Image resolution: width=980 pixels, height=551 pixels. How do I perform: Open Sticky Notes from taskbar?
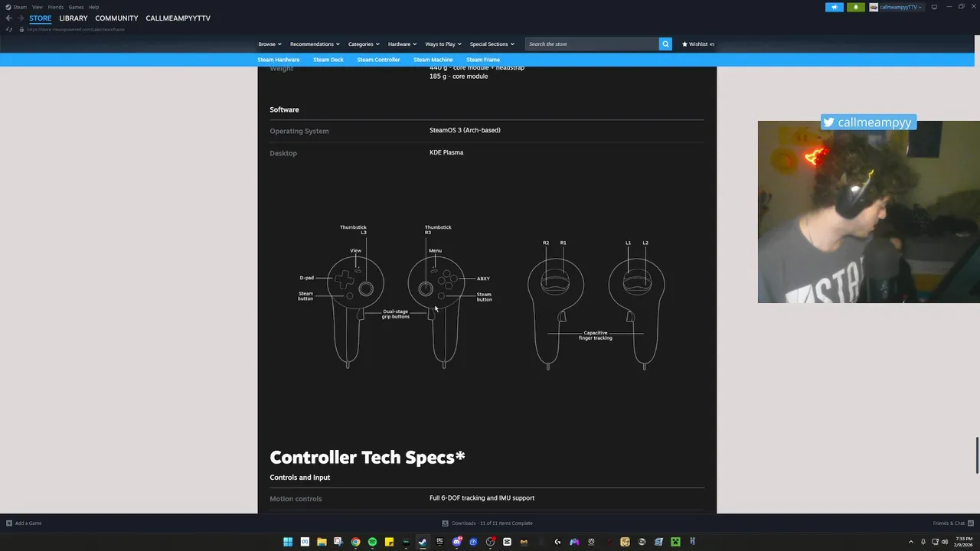pyautogui.click(x=389, y=542)
